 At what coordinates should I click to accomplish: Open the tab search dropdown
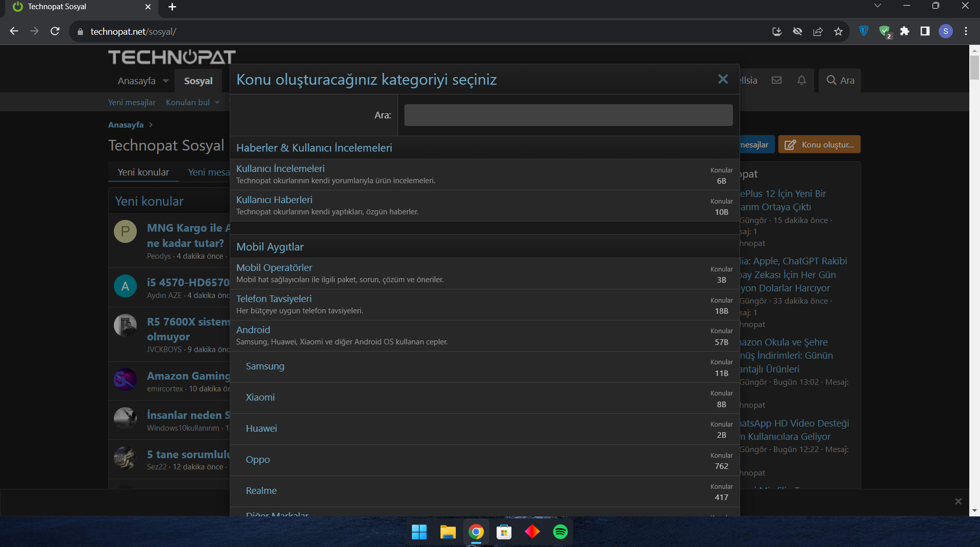click(877, 6)
